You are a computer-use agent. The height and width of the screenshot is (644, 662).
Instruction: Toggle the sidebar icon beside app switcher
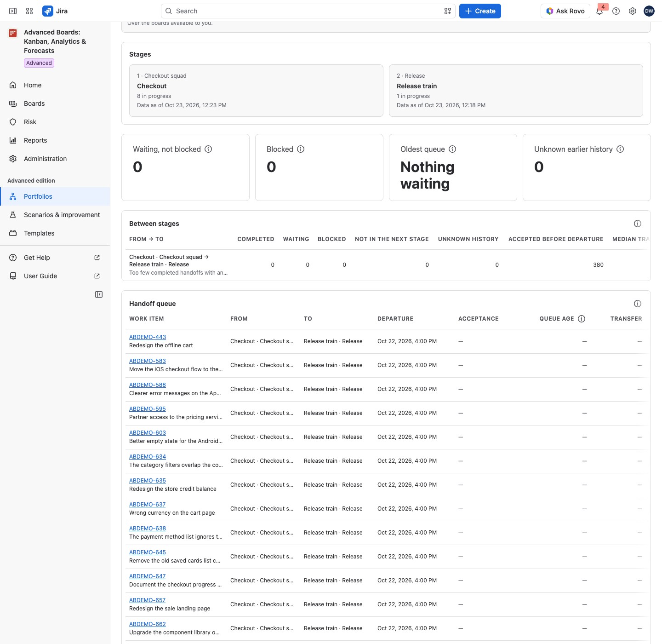pyautogui.click(x=13, y=11)
